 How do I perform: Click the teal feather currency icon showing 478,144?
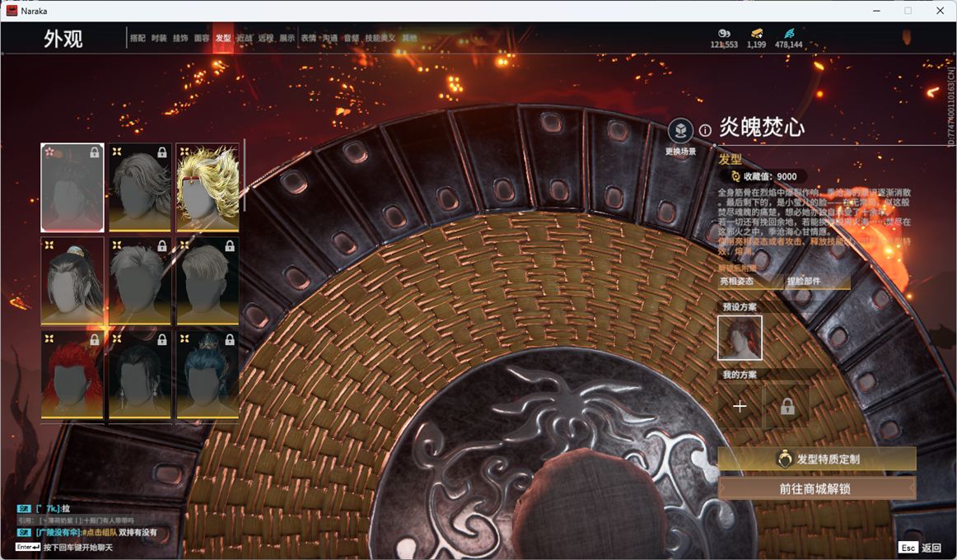point(789,33)
